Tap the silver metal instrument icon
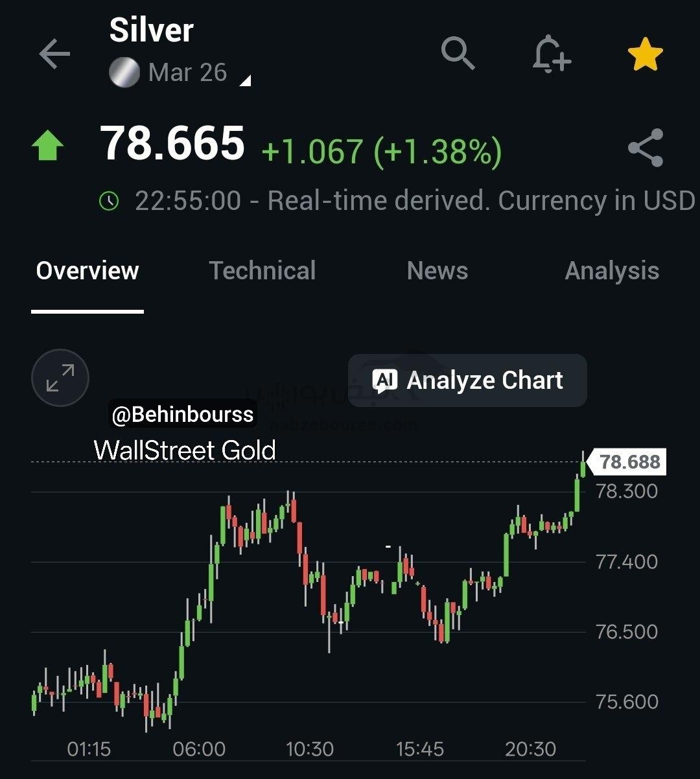This screenshot has width=700, height=779. click(124, 73)
